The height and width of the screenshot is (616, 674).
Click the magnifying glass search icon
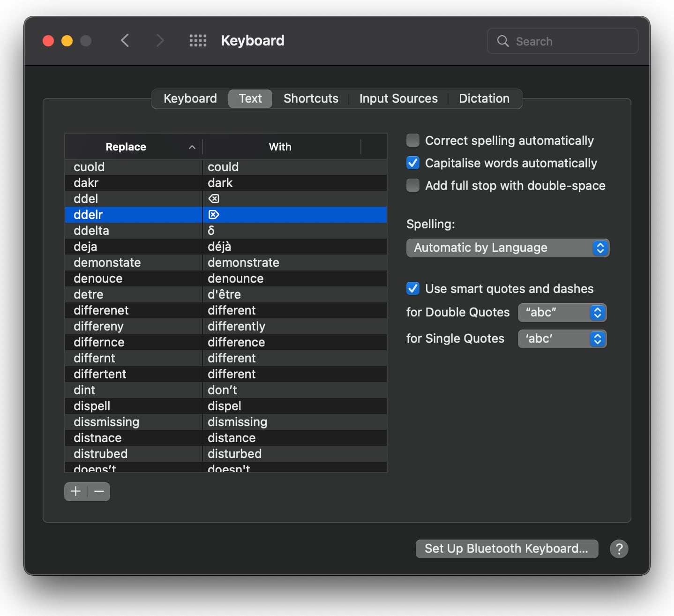point(503,41)
